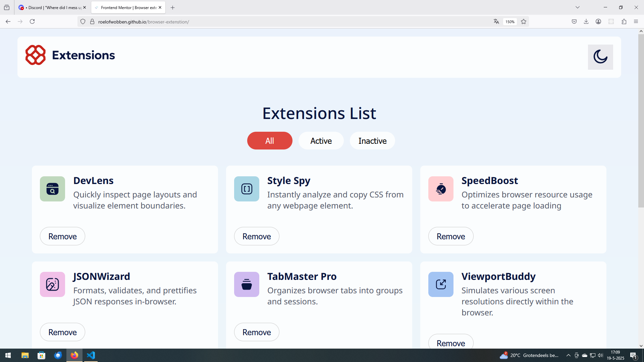Toggle dark mode with moon icon

[x=600, y=57]
